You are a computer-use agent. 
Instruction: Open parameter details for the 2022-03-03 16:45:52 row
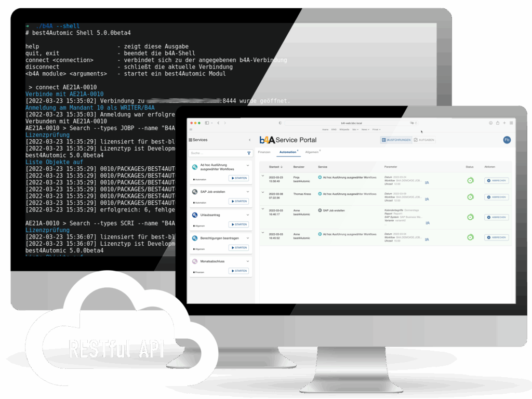point(427,239)
